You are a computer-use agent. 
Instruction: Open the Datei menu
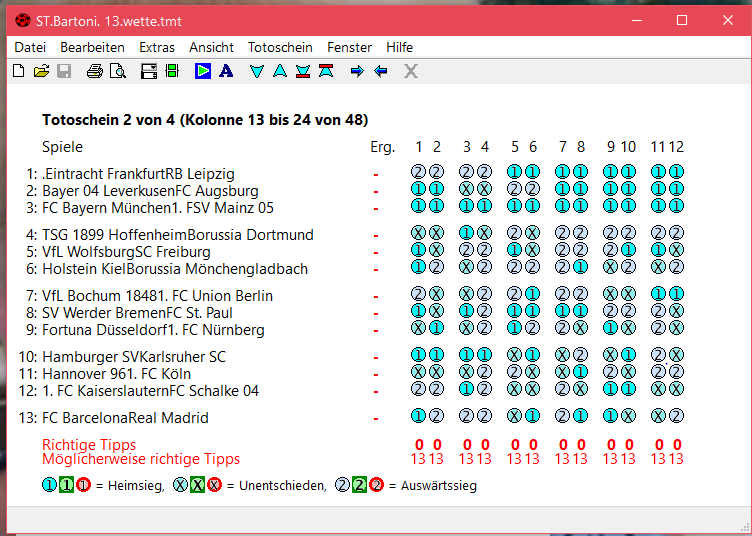30,47
